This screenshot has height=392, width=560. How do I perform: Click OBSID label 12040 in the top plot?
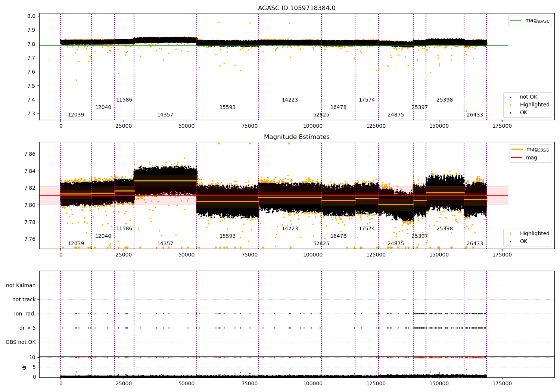103,108
